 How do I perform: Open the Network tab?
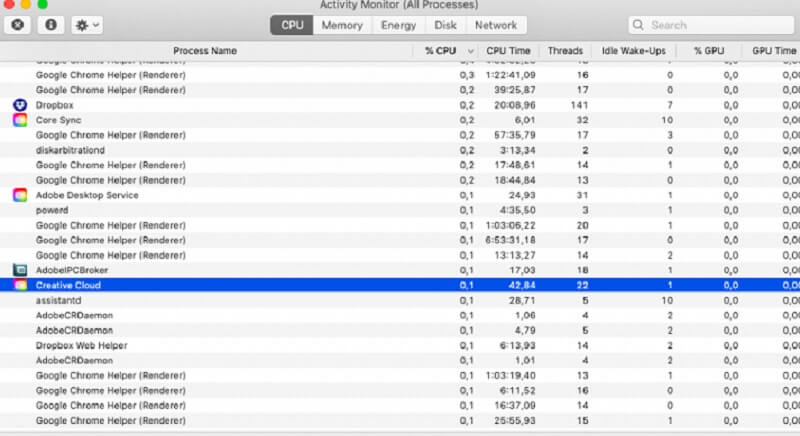[496, 25]
